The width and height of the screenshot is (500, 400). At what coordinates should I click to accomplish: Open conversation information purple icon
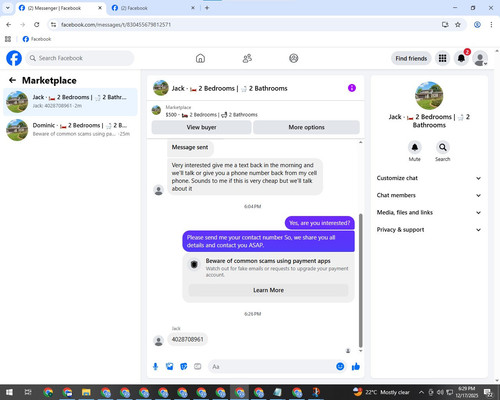(352, 88)
